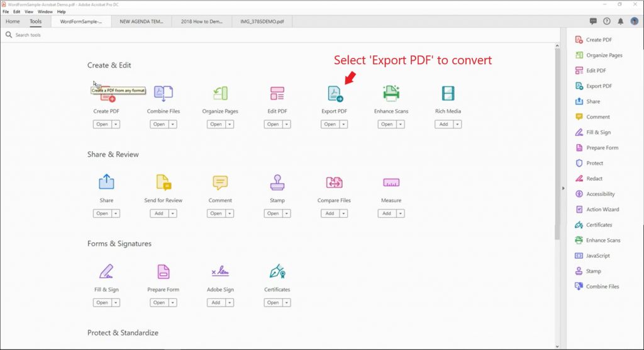The image size is (644, 350).
Task: Switch to the Home tab
Action: point(13,21)
